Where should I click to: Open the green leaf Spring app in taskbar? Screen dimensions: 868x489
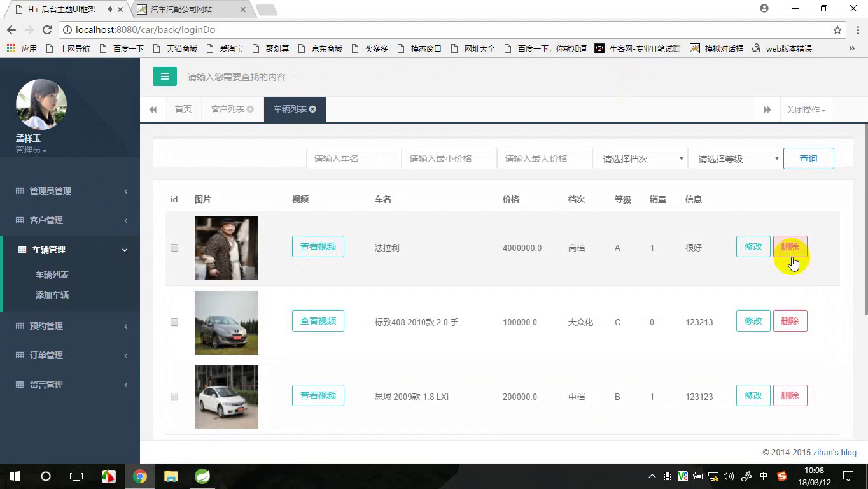pyautogui.click(x=202, y=476)
